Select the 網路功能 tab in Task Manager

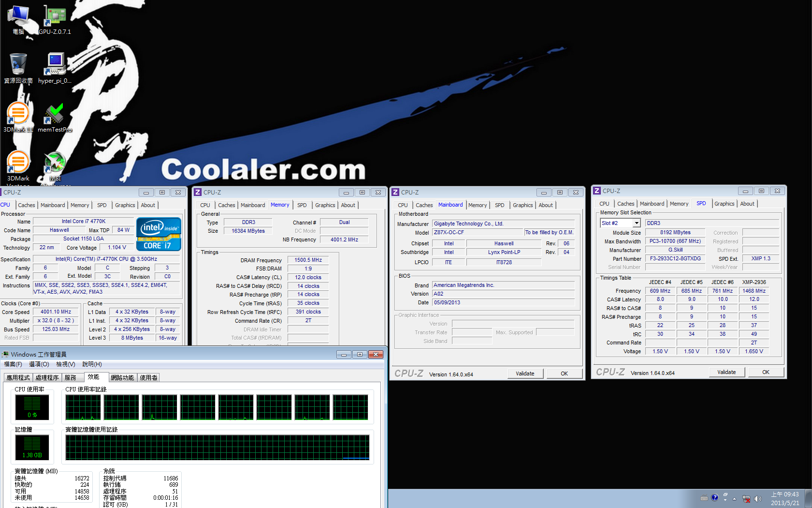122,377
